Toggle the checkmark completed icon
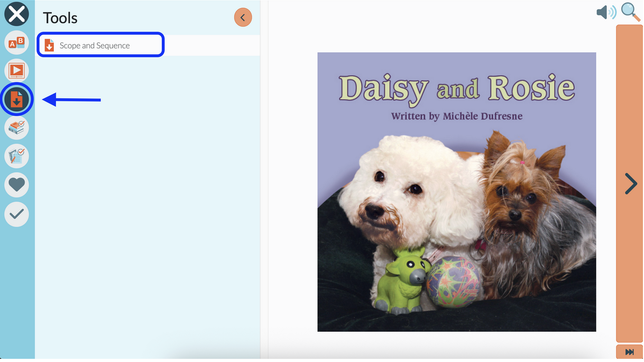 pos(17,214)
